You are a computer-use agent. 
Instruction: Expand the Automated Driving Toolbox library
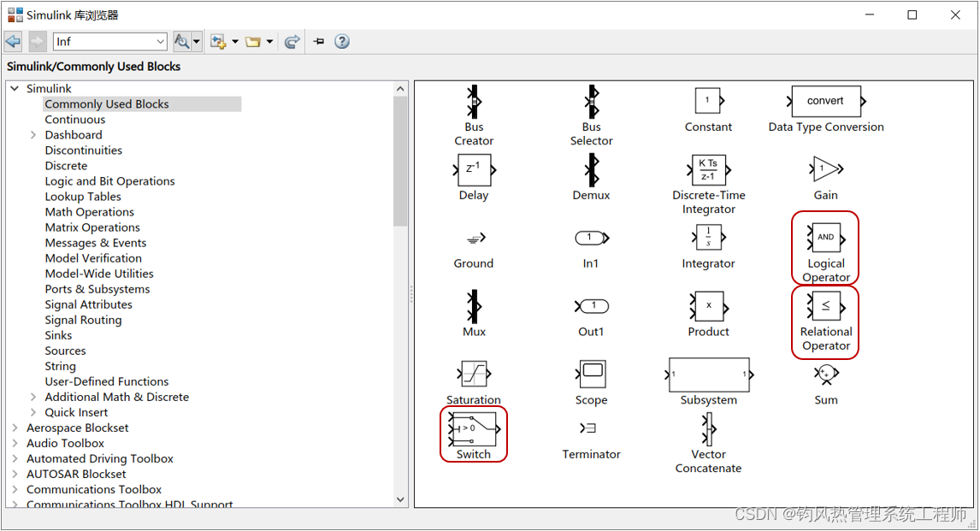coord(15,459)
